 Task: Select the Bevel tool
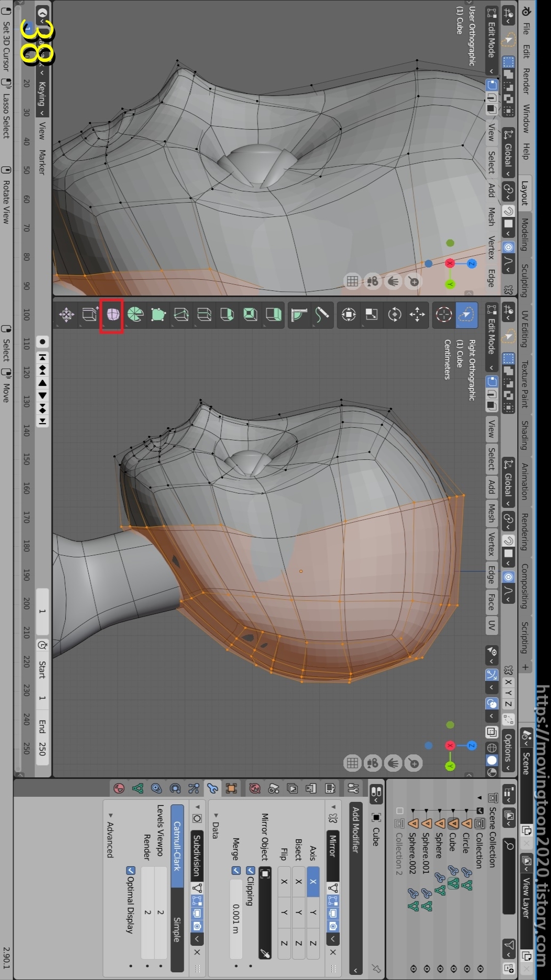point(227,314)
